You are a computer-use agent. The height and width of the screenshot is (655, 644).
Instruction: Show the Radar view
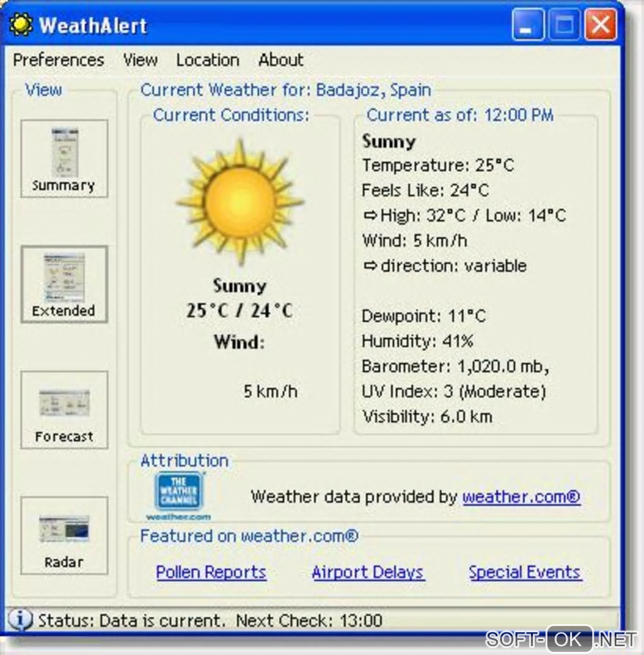click(x=64, y=536)
